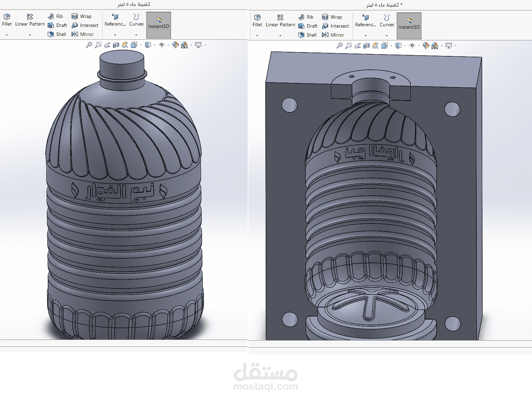Use Intersect tool in right window

click(x=335, y=26)
